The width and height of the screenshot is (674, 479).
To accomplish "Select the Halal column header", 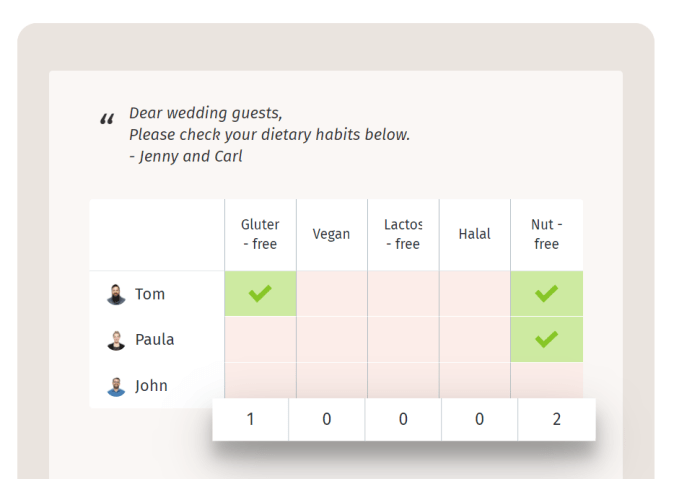I will coord(475,234).
